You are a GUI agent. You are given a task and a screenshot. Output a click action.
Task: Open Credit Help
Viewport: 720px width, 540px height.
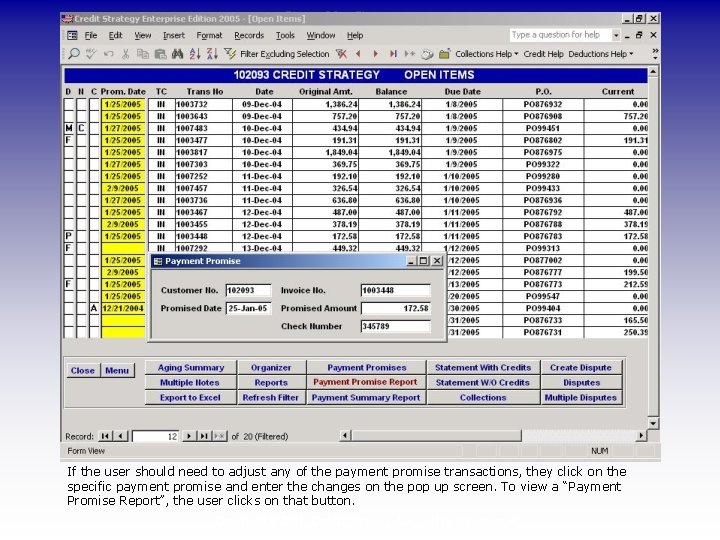pyautogui.click(x=543, y=54)
